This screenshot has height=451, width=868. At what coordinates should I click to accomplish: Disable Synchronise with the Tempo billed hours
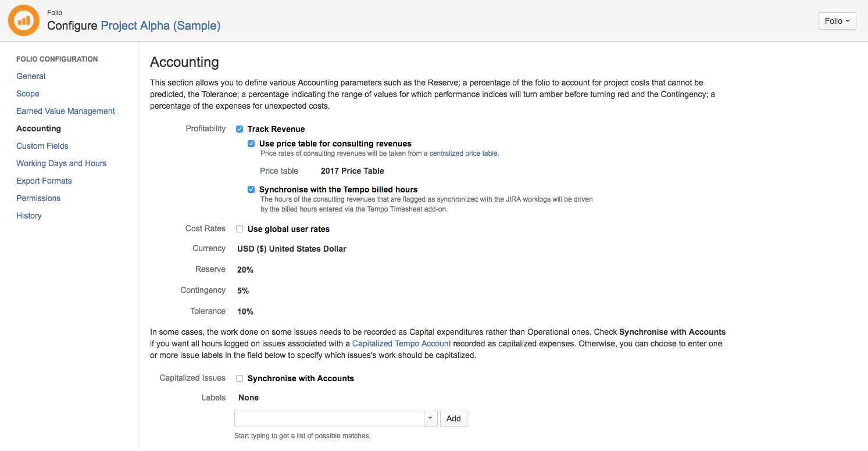click(251, 189)
